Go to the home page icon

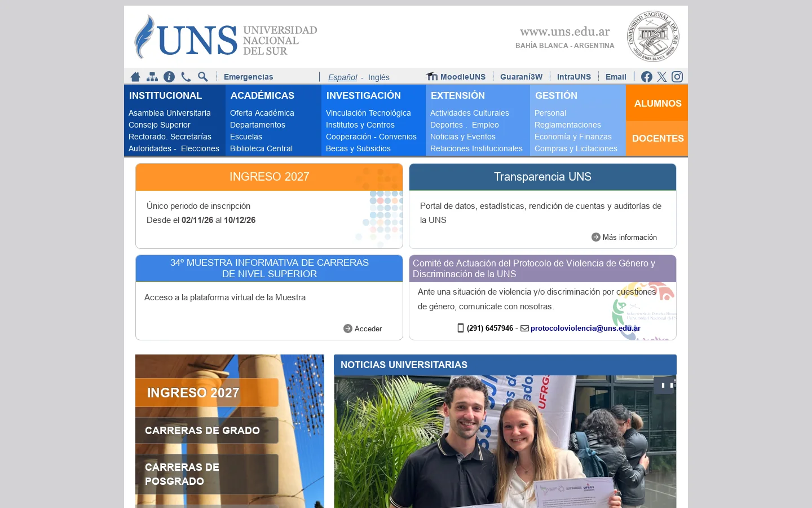pyautogui.click(x=135, y=77)
